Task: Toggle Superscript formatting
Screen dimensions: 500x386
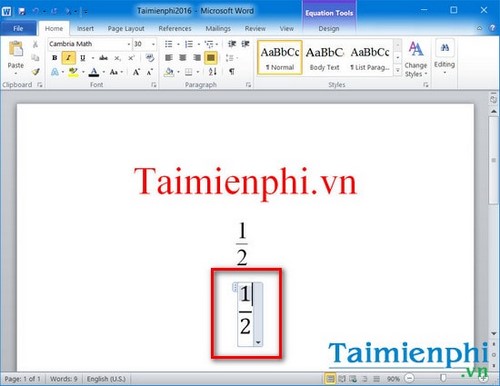Action: (x=131, y=58)
